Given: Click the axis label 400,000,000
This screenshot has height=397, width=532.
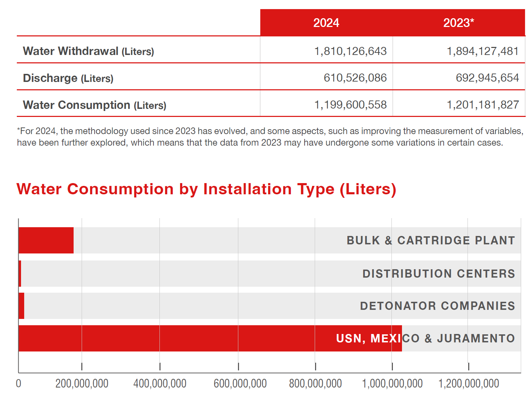Looking at the screenshot, I should pyautogui.click(x=160, y=384).
